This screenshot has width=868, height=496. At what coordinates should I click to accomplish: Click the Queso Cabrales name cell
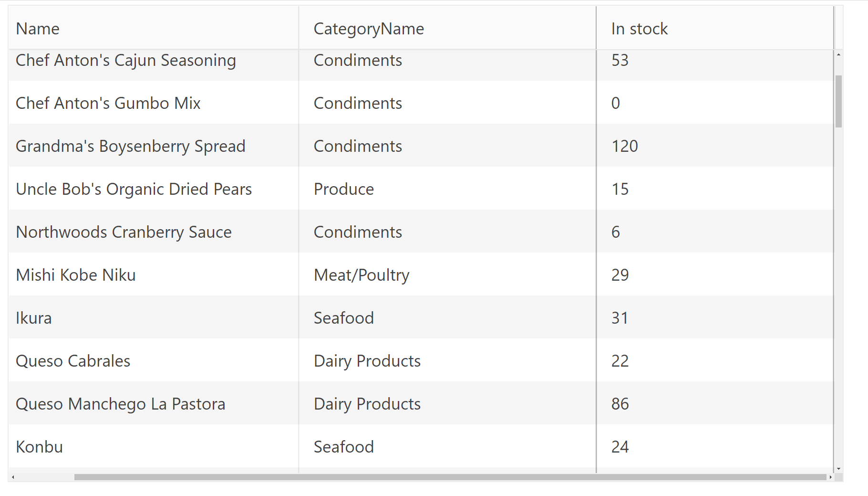coord(73,361)
